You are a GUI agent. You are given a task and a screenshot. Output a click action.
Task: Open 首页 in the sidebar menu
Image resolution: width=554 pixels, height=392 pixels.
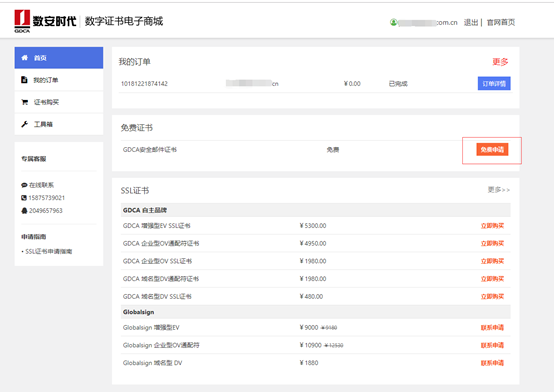click(59, 58)
